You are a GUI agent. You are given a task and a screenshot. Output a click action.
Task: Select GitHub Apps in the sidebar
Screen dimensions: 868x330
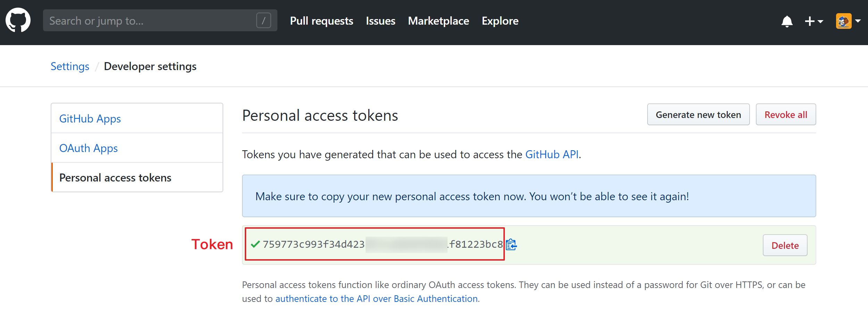click(90, 119)
